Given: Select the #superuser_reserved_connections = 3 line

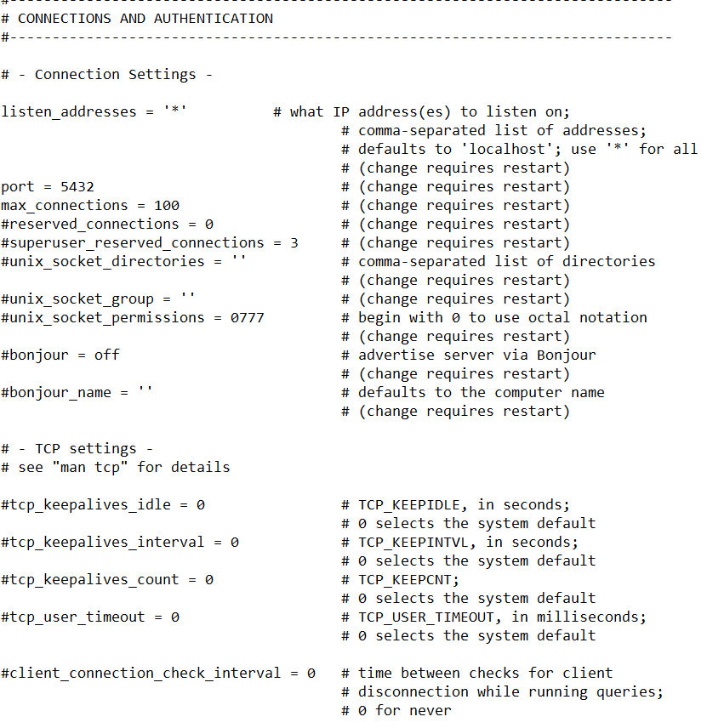Looking at the screenshot, I should [150, 242].
